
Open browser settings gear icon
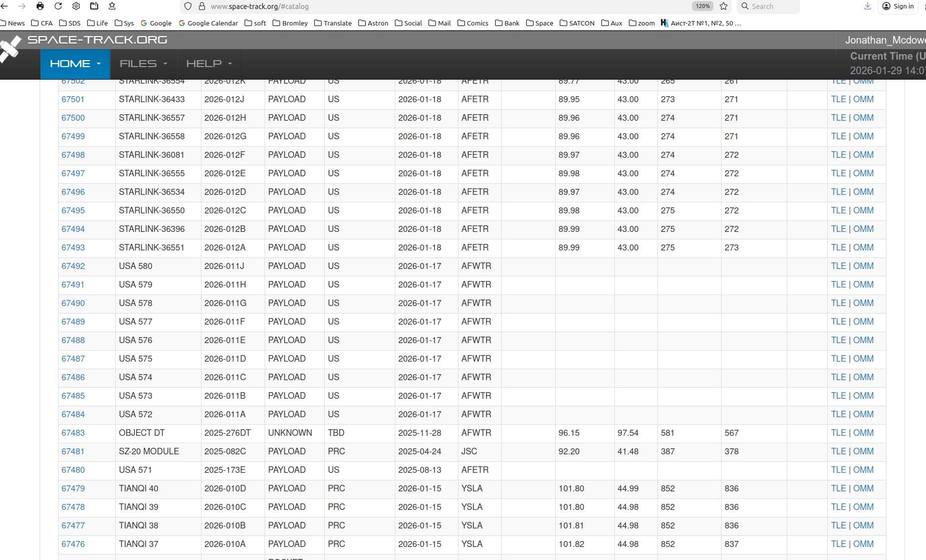tap(76, 6)
